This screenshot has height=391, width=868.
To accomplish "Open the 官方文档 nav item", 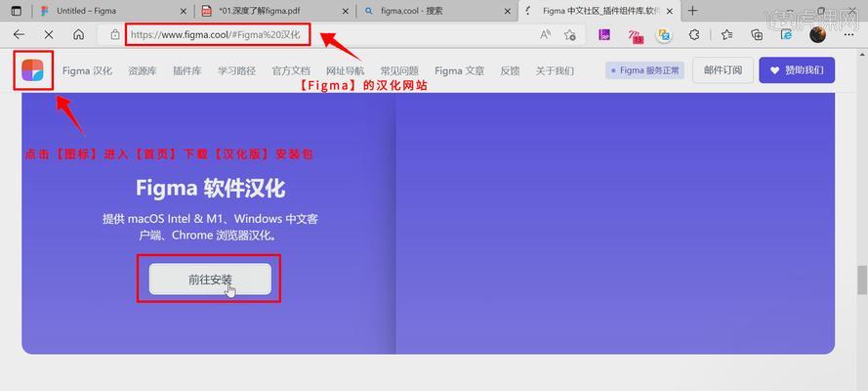I will (x=291, y=71).
